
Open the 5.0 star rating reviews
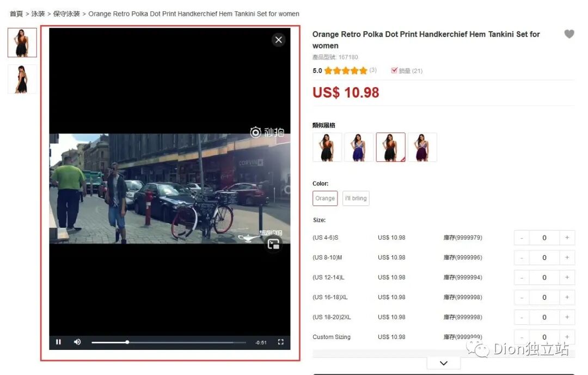coord(344,70)
